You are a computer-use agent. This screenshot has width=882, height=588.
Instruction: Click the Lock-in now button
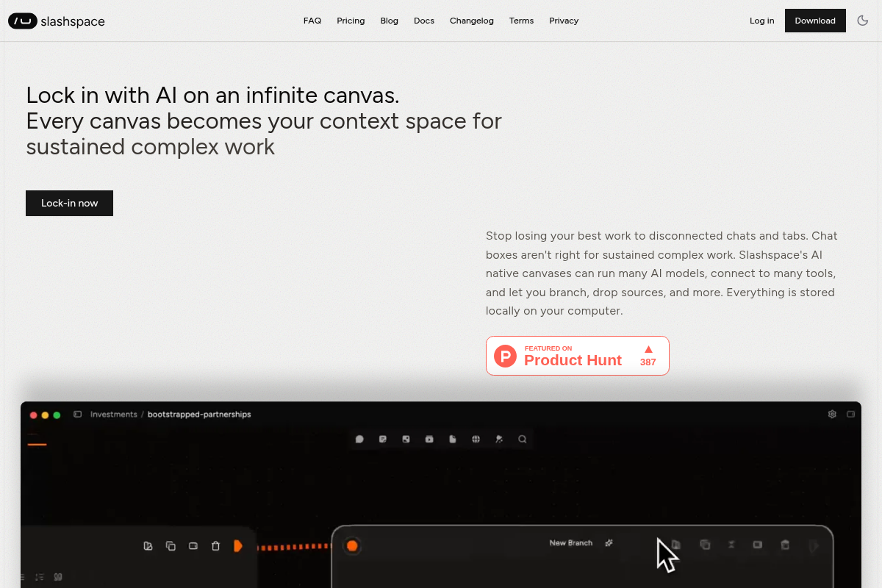tap(69, 203)
